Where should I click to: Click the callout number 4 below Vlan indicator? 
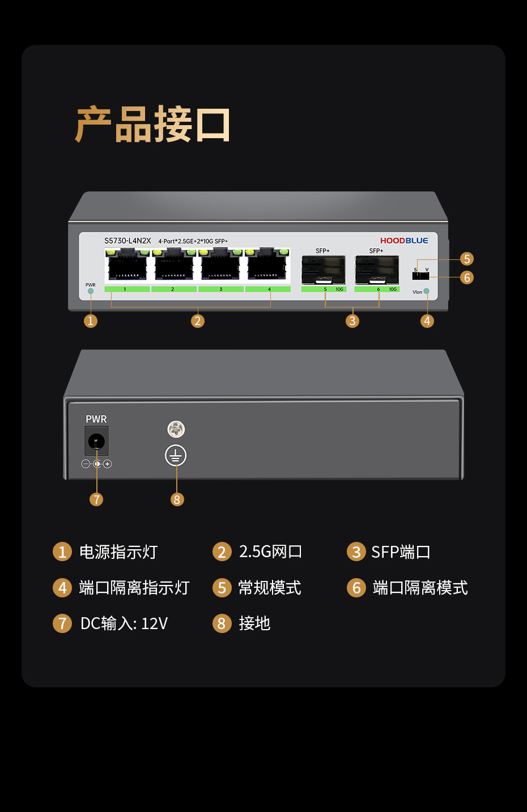coord(427,321)
